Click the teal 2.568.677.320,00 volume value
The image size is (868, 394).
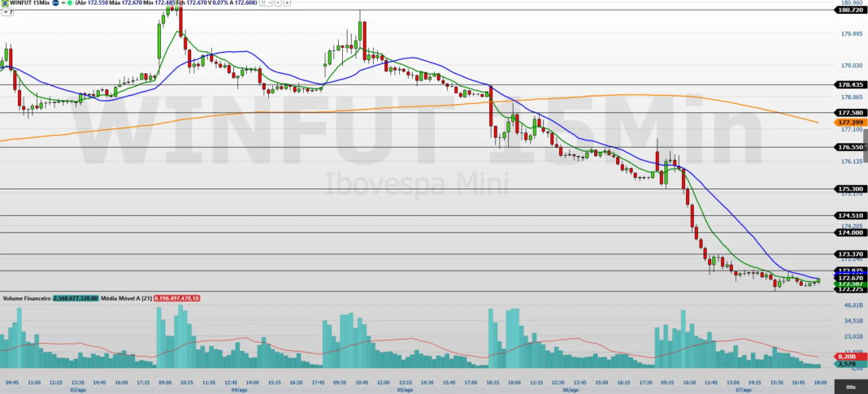point(76,298)
